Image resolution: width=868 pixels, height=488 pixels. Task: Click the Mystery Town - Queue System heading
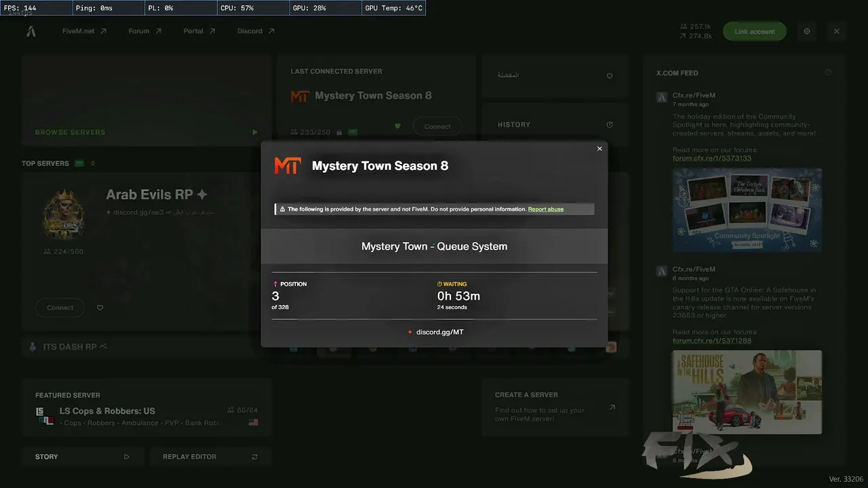(x=435, y=247)
